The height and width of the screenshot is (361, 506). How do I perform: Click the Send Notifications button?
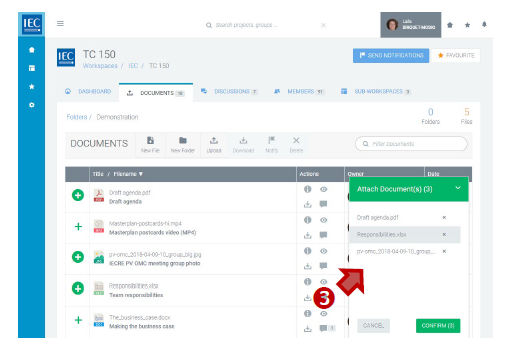(391, 55)
